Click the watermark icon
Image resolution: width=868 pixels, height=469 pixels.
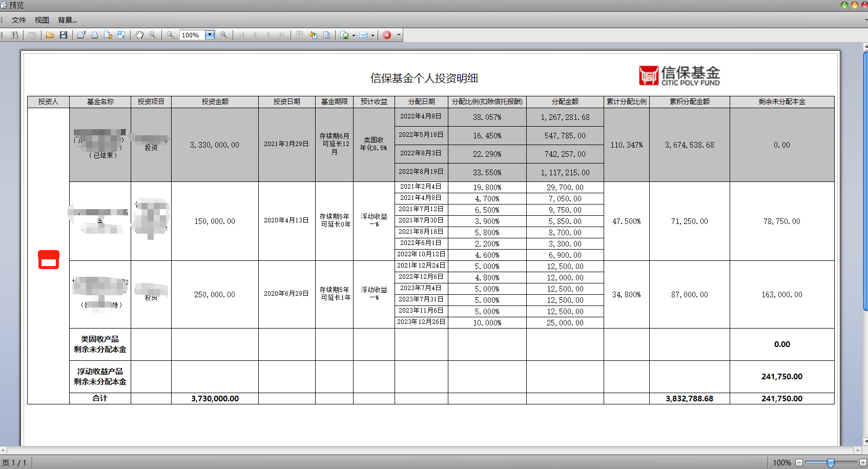point(326,35)
